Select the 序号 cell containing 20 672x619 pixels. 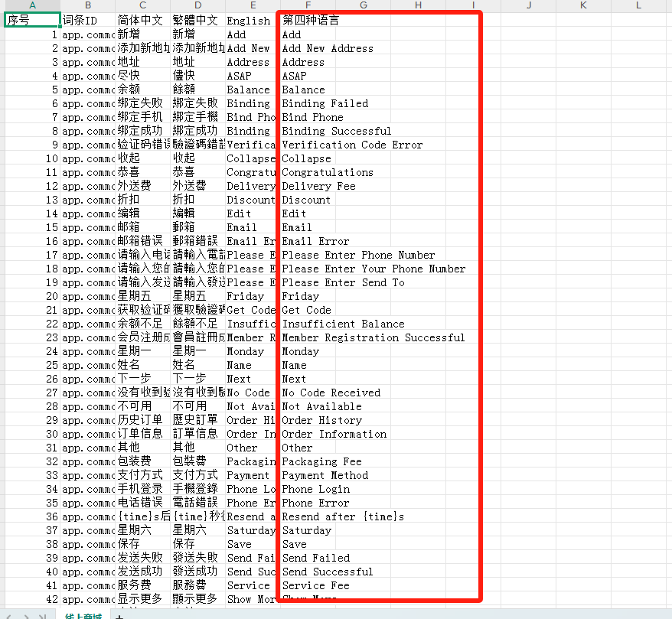coord(32,296)
